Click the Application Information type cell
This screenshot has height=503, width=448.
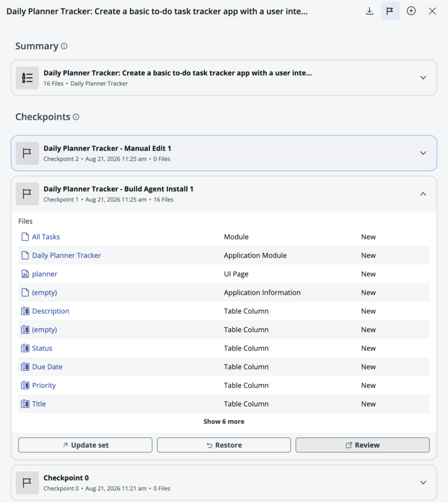[x=262, y=292]
